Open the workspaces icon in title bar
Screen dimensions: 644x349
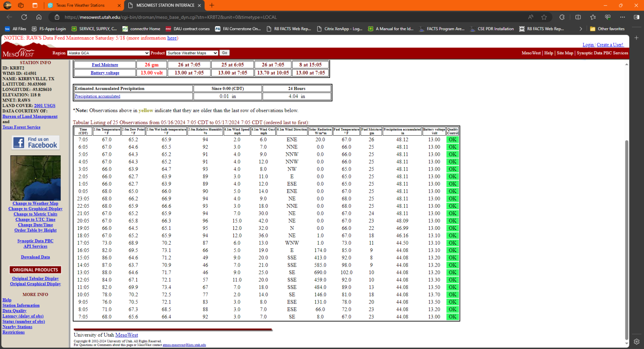pyautogui.click(x=21, y=5)
